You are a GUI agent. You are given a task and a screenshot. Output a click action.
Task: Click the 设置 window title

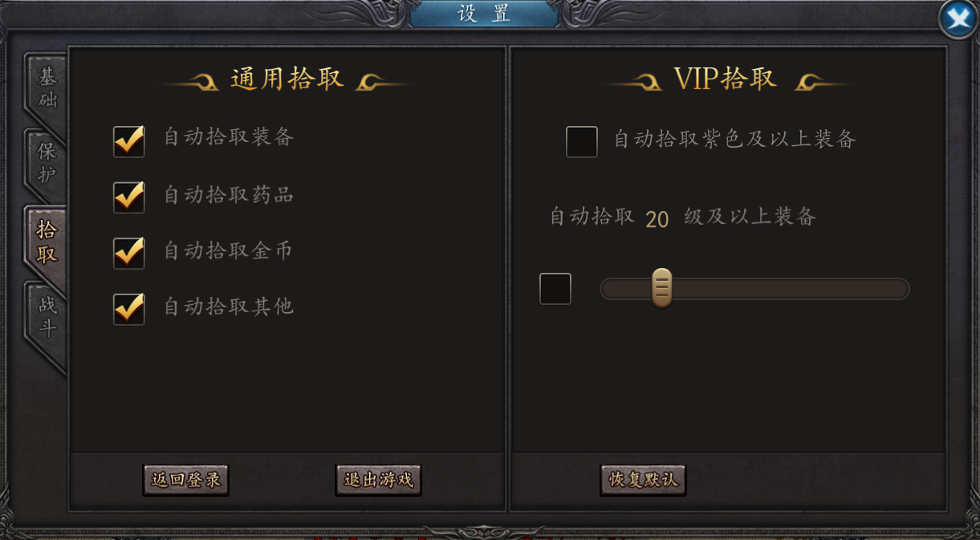(484, 14)
